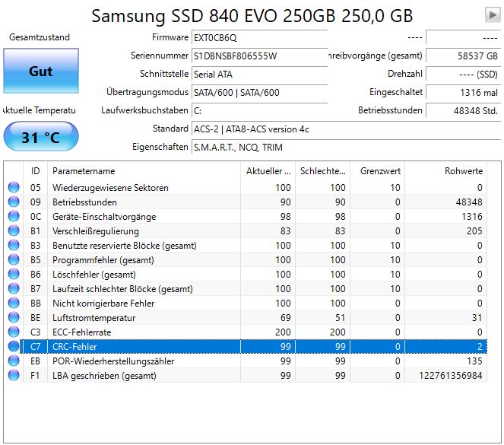The height and width of the screenshot is (445, 504).
Task: Click the Übertragungsmodus field SATA/600
Action: [259, 93]
